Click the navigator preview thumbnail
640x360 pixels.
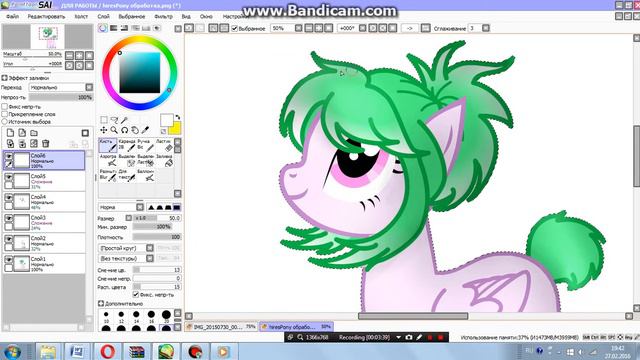[x=48, y=37]
